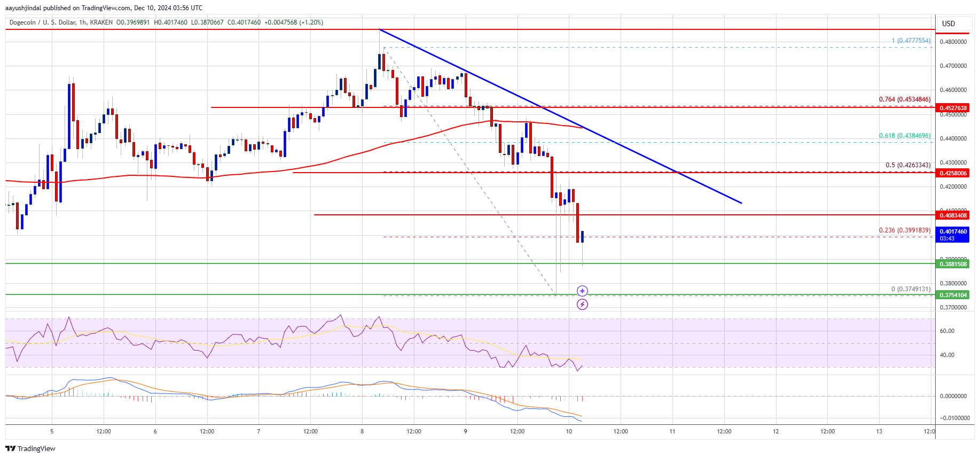Click the 0.236 Fibonacci level label
Screen dimensions: 980x458
(905, 230)
